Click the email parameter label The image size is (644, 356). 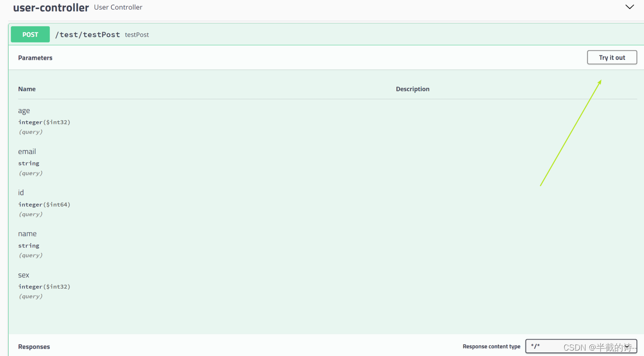click(x=27, y=151)
